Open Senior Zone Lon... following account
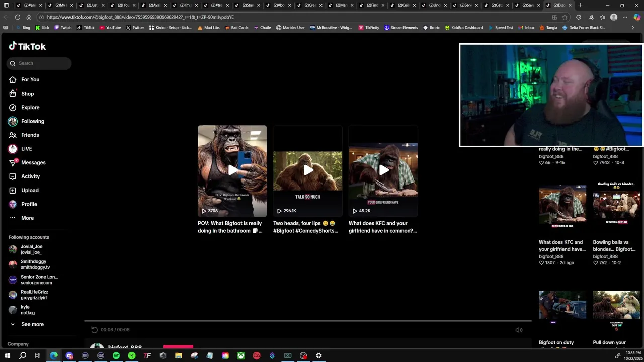644x362 pixels. tap(33, 280)
